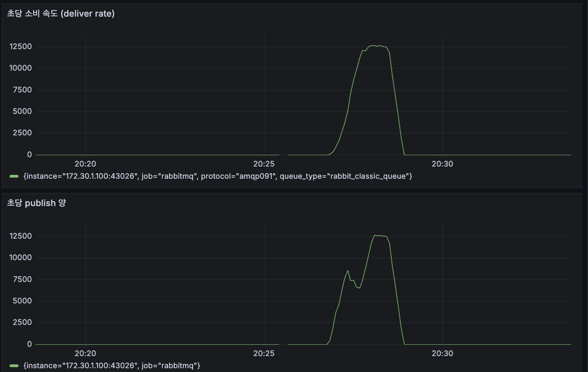Click the green legend color marker in publish panel

[x=14, y=365]
